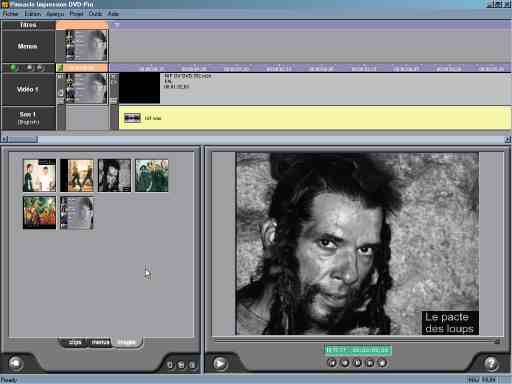Select the Menus track header
This screenshot has width=512, height=384.
(28, 46)
